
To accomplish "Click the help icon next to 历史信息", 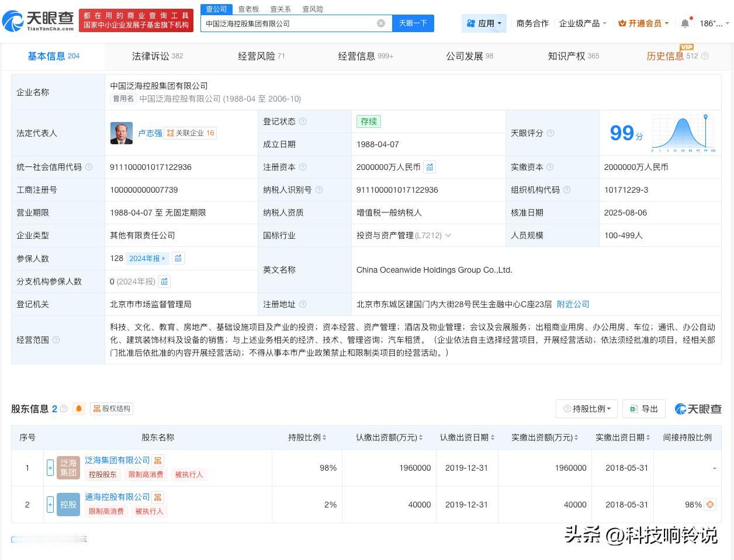I will (705, 56).
